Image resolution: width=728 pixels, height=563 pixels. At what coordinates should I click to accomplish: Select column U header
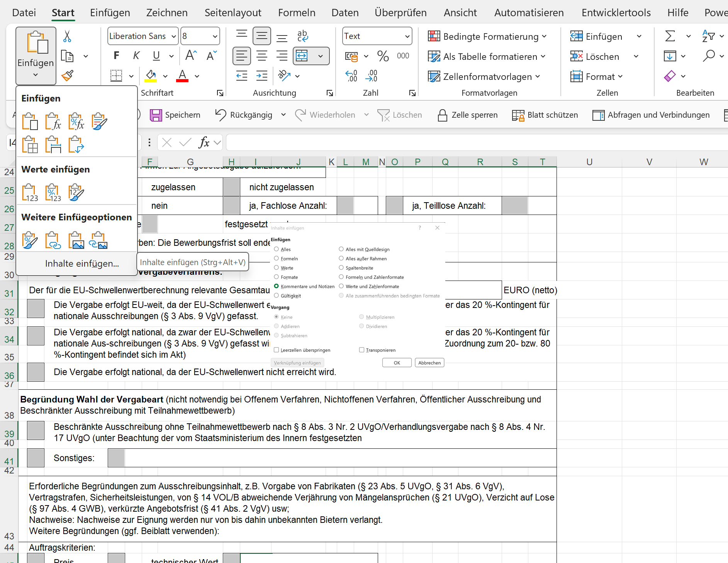point(589,162)
